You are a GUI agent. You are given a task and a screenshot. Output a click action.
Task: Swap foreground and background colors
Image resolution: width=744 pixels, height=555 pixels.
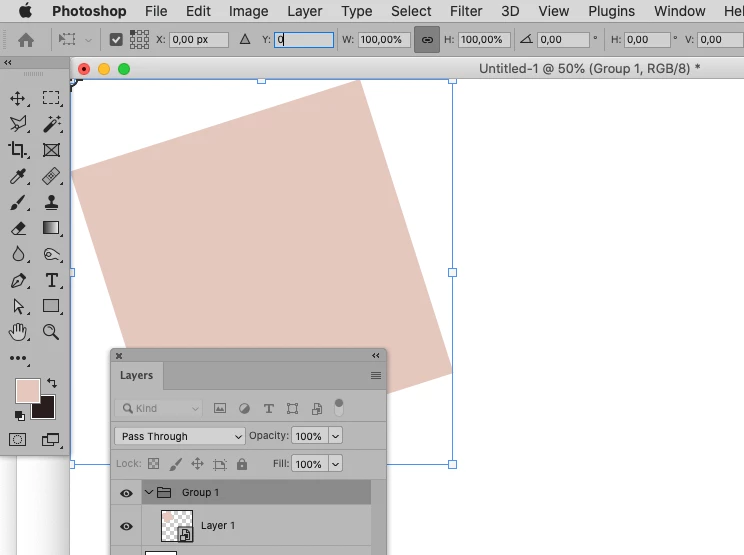point(52,383)
